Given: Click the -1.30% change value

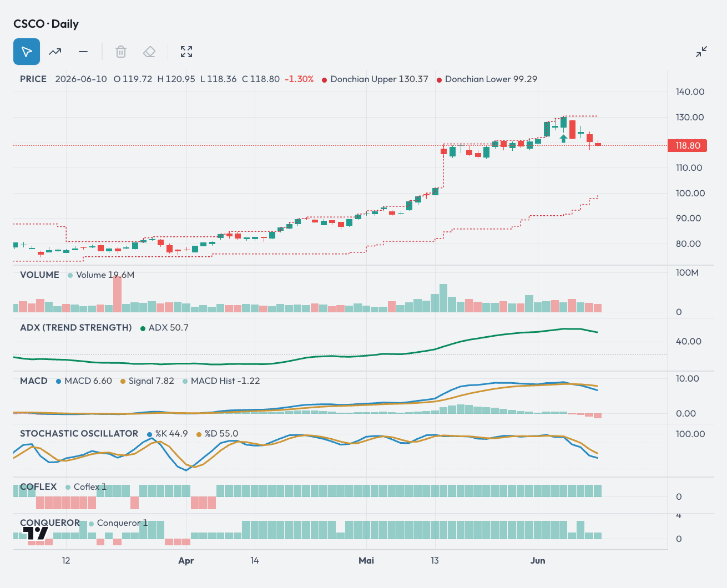Looking at the screenshot, I should point(299,79).
